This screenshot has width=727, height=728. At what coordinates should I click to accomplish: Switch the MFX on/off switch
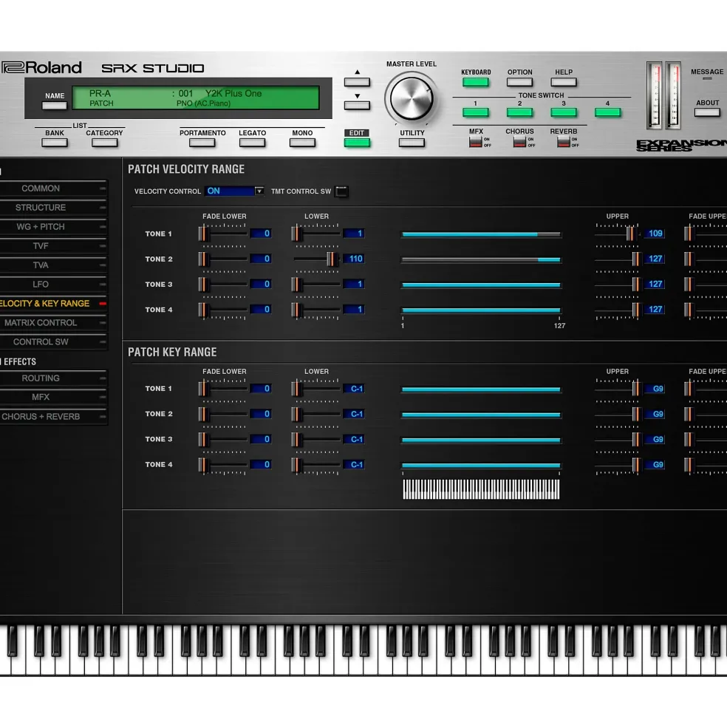475,142
